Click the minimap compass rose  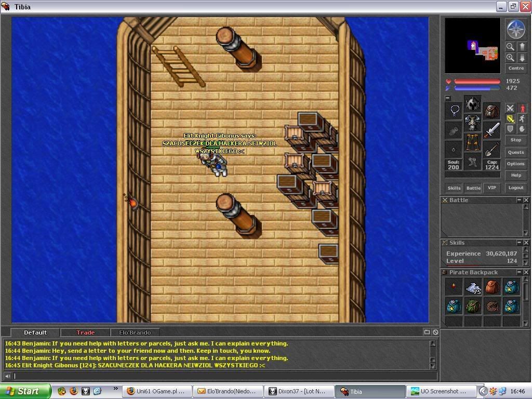[516, 29]
